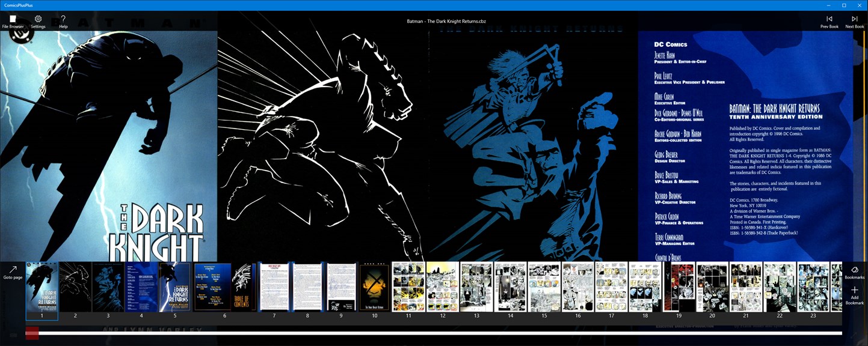The height and width of the screenshot is (346, 868).
Task: Open the Goto page arrow
Action: coord(13,273)
